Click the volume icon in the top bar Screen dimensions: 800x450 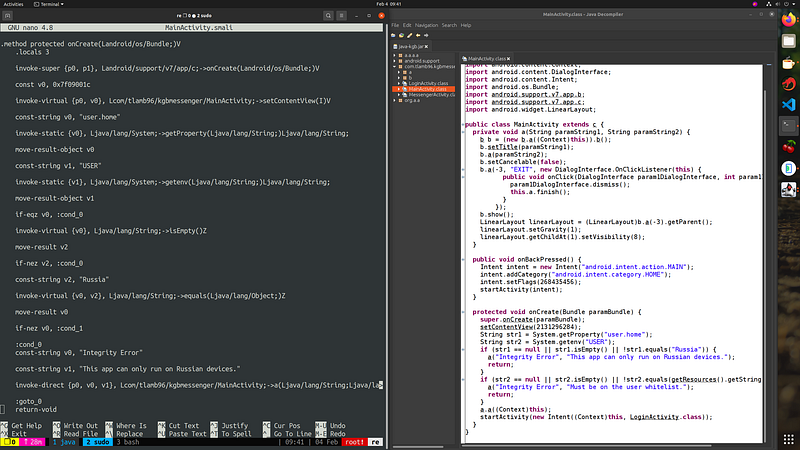pyautogui.click(x=778, y=4)
